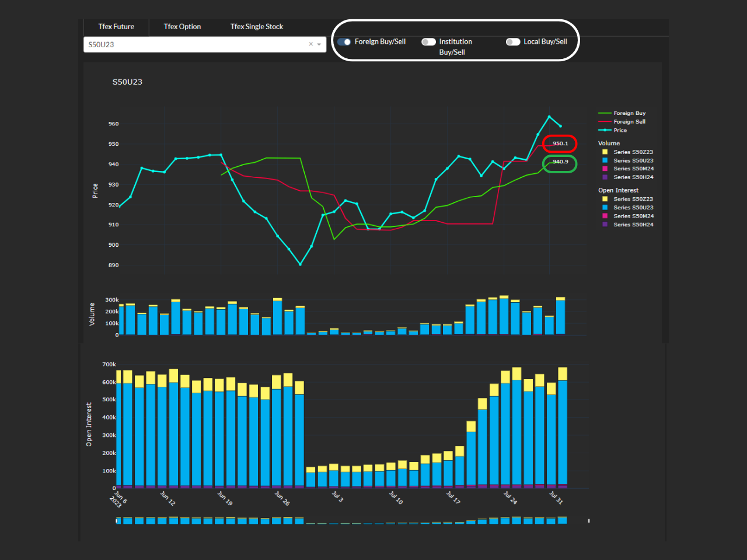This screenshot has height=560, width=747.
Task: Enable the Institution Buy/Sell switch
Action: [429, 41]
